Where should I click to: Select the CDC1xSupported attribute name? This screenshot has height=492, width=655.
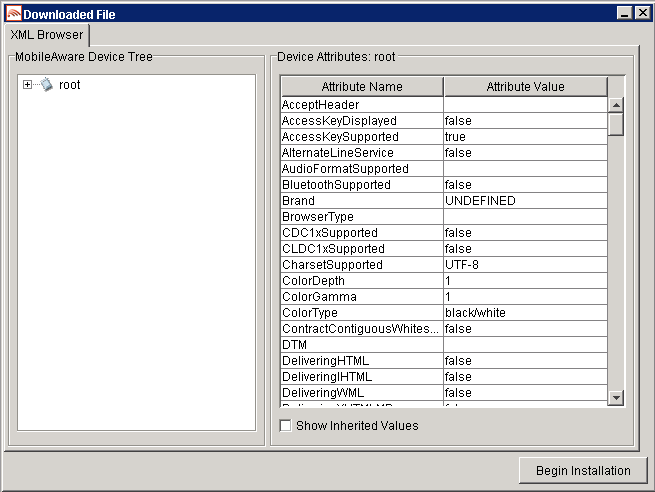[362, 233]
